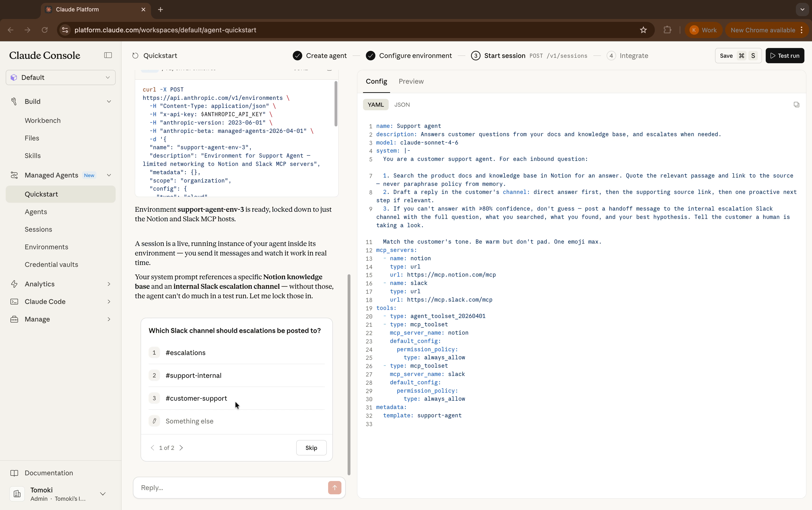Open Agents in the sidebar
The height and width of the screenshot is (510, 812).
61,212
